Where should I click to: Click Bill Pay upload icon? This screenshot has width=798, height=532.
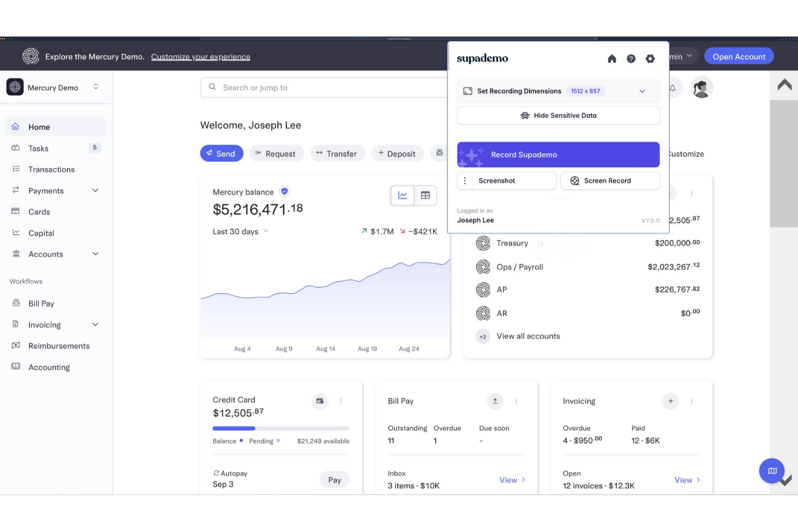(495, 401)
